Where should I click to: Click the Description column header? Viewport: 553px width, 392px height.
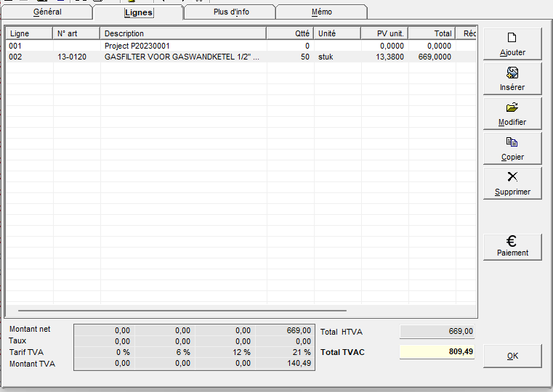[183, 33]
